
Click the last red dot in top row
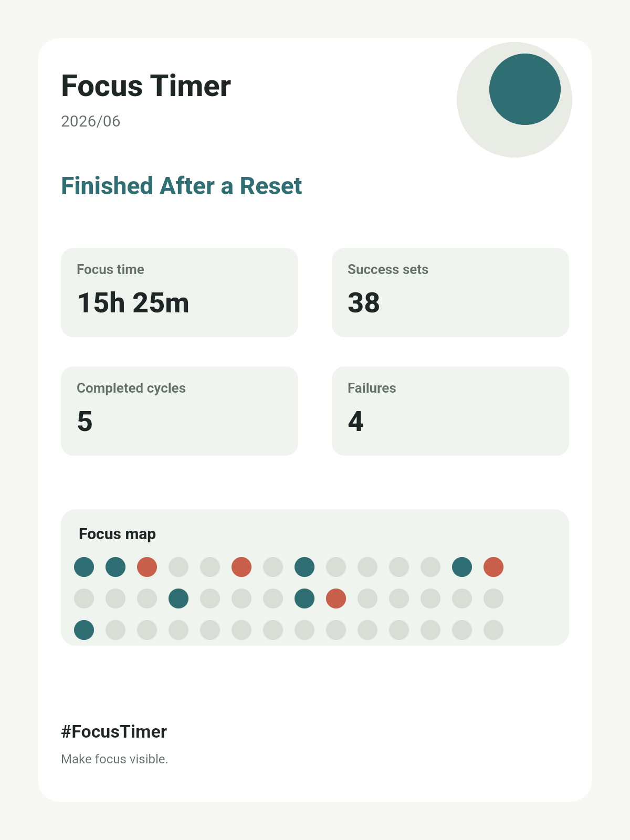click(x=493, y=567)
